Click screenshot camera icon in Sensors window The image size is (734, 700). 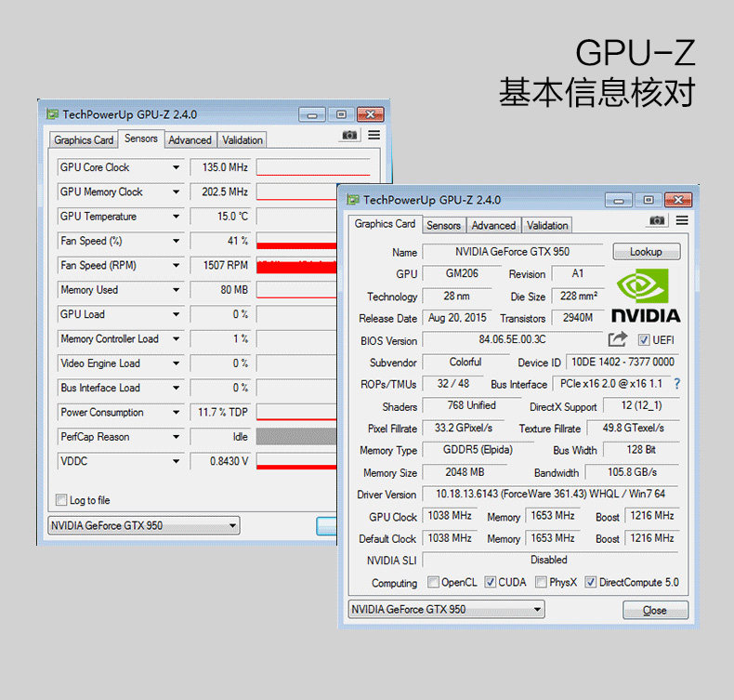pyautogui.click(x=349, y=136)
